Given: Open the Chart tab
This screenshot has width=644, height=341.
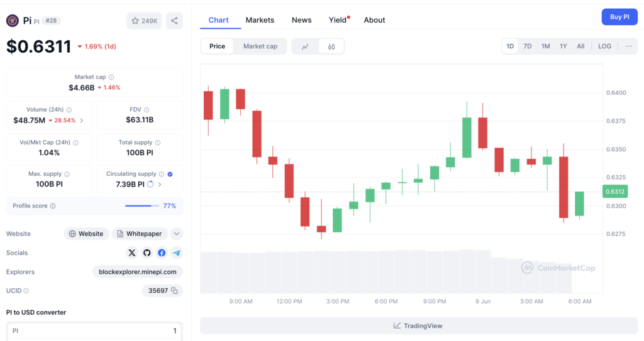Looking at the screenshot, I should [x=218, y=20].
